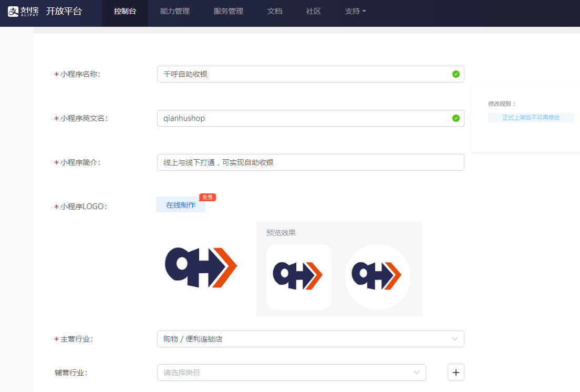Click the 预览效果 label
Screen dimensions: 580x392
point(281,233)
